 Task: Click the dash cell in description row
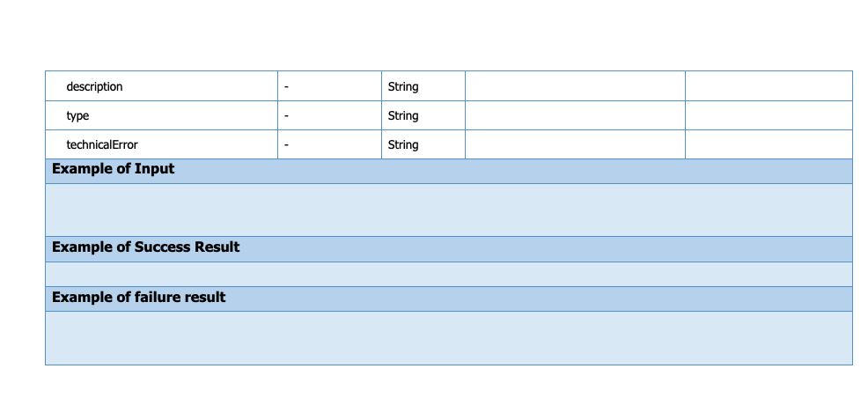pyautogui.click(x=287, y=87)
